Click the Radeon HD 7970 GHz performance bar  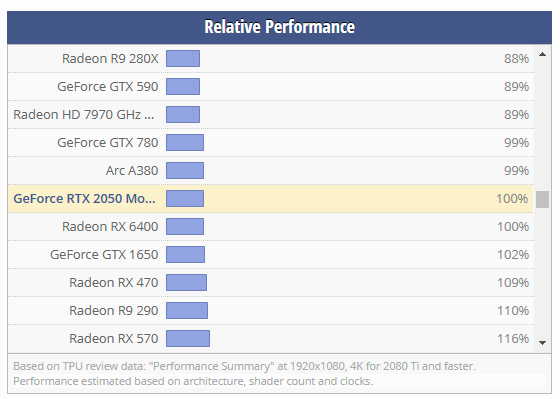(x=183, y=115)
